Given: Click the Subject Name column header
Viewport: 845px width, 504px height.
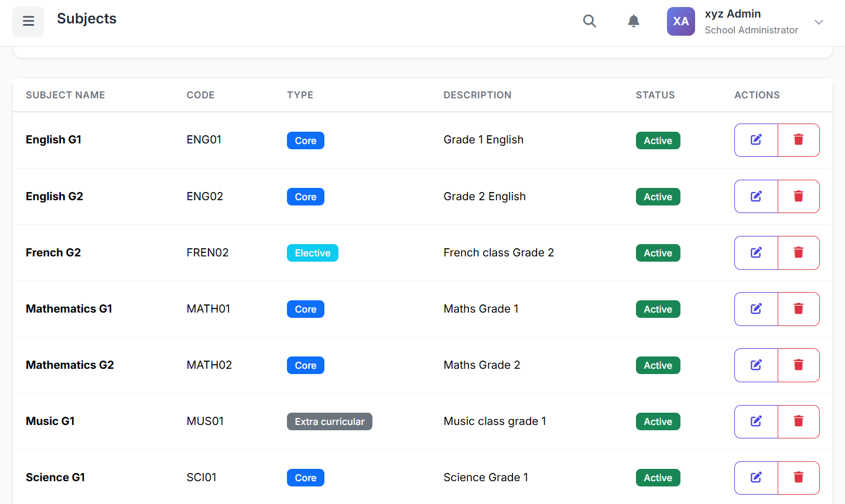Looking at the screenshot, I should pos(66,95).
